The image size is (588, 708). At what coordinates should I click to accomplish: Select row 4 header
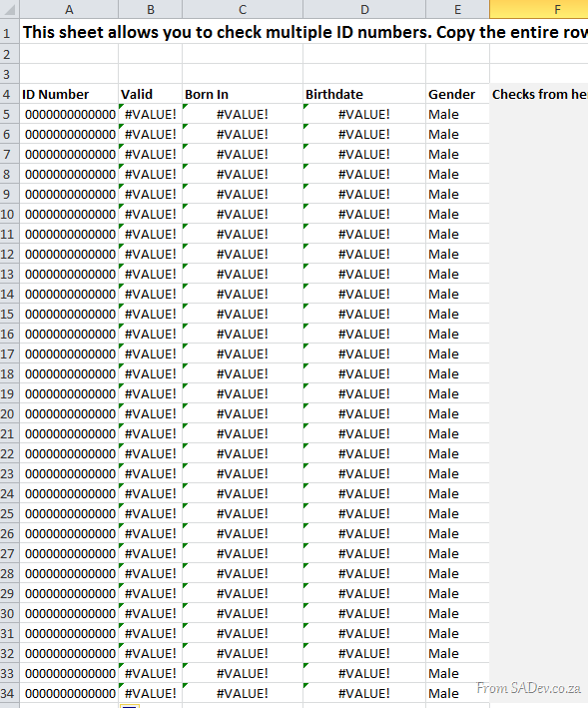(x=9, y=94)
